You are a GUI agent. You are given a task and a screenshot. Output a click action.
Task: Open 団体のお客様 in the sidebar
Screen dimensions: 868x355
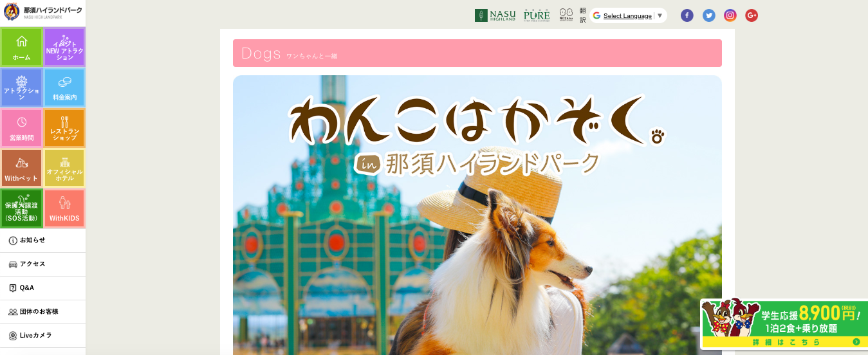tap(42, 312)
